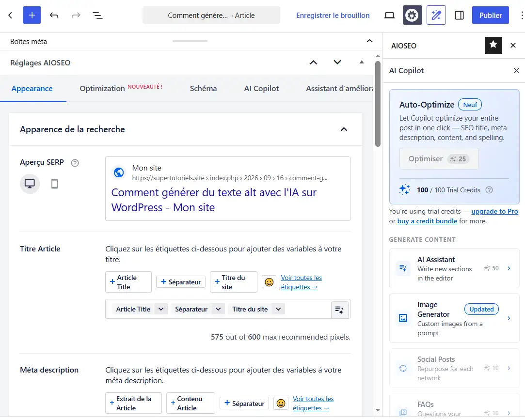Viewport: 525px width, 420px height.
Task: Click the Publier button
Action: click(491, 15)
